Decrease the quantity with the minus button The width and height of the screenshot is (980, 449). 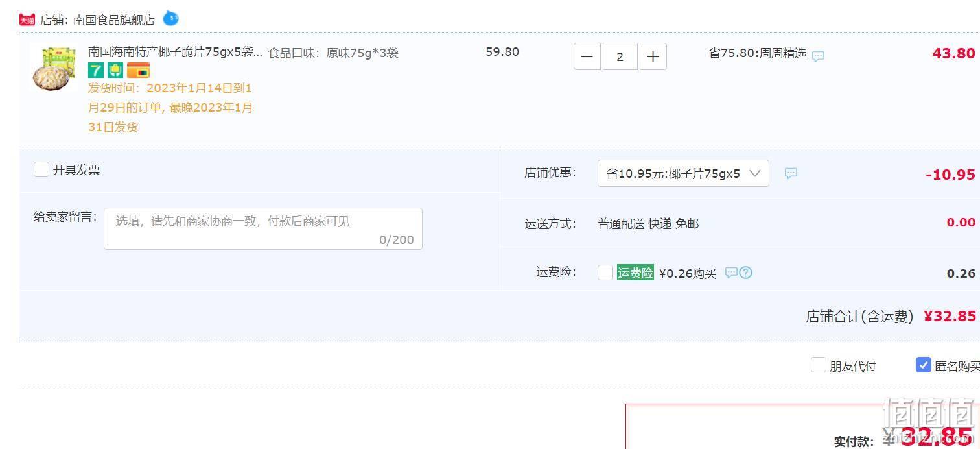[587, 56]
